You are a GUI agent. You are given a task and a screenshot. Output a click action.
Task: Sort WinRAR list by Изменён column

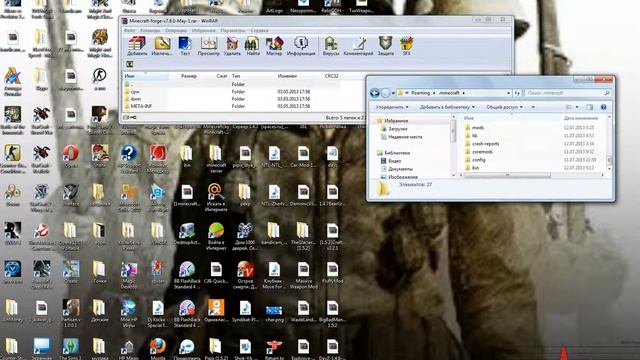[287, 76]
